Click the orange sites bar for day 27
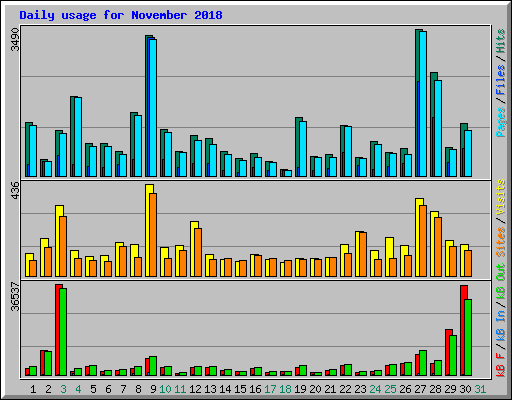512x400 pixels. coord(423,241)
